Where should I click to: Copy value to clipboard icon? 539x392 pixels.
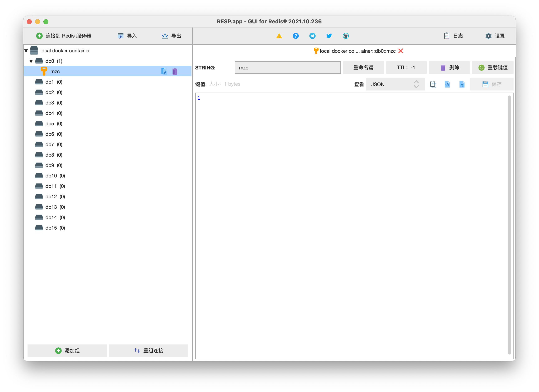click(x=433, y=84)
